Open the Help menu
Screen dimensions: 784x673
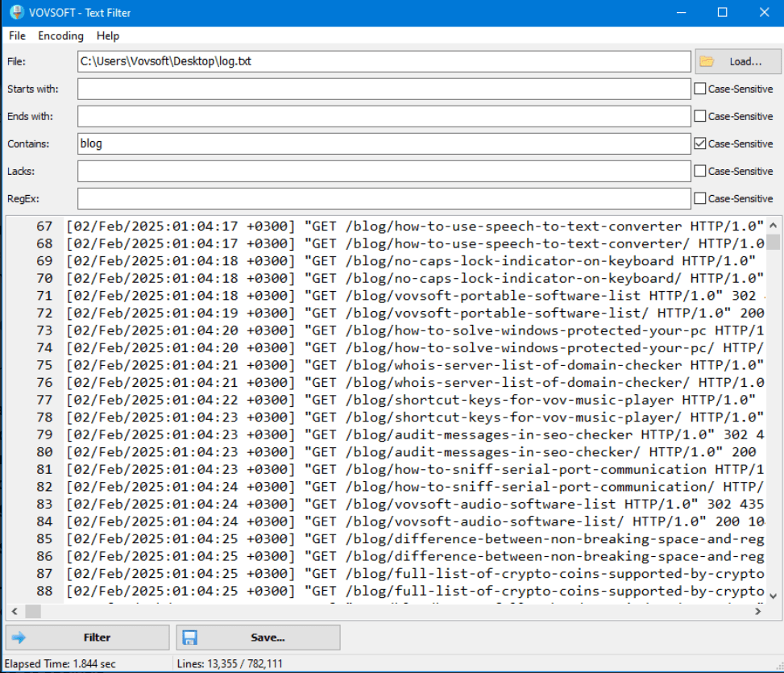108,36
